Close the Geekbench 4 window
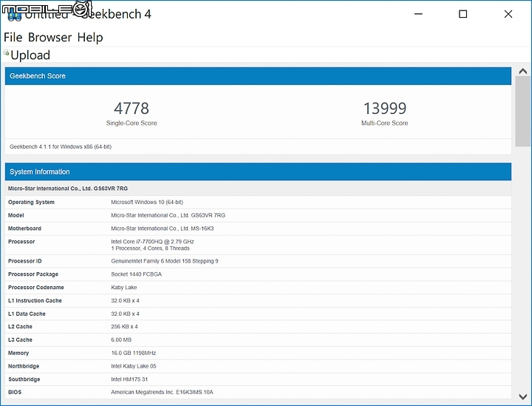The image size is (532, 406). 508,14
